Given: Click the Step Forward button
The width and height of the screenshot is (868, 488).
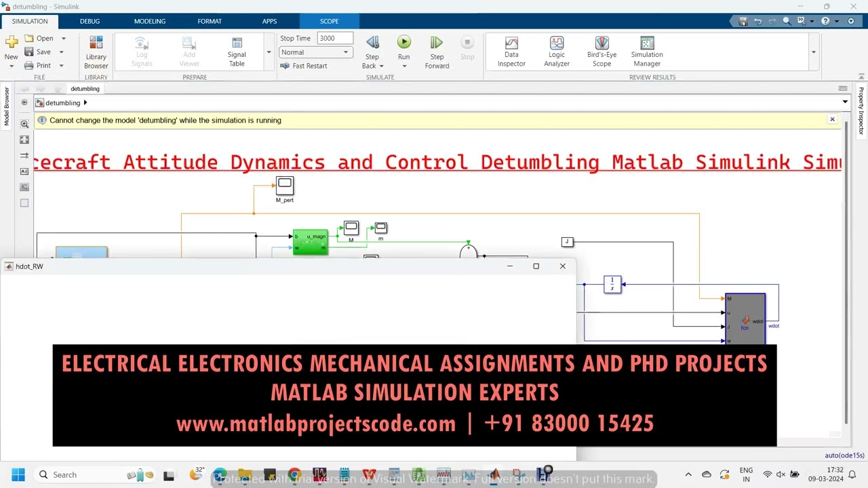Looking at the screenshot, I should 437,52.
